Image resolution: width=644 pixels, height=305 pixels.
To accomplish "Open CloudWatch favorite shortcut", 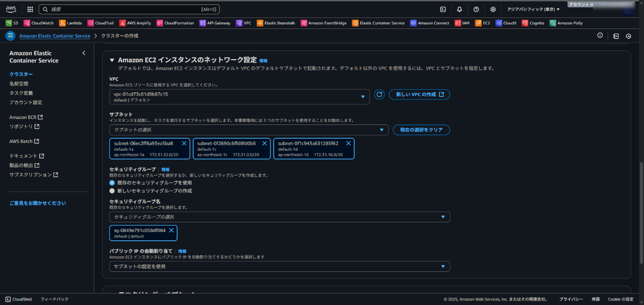I will pos(39,23).
